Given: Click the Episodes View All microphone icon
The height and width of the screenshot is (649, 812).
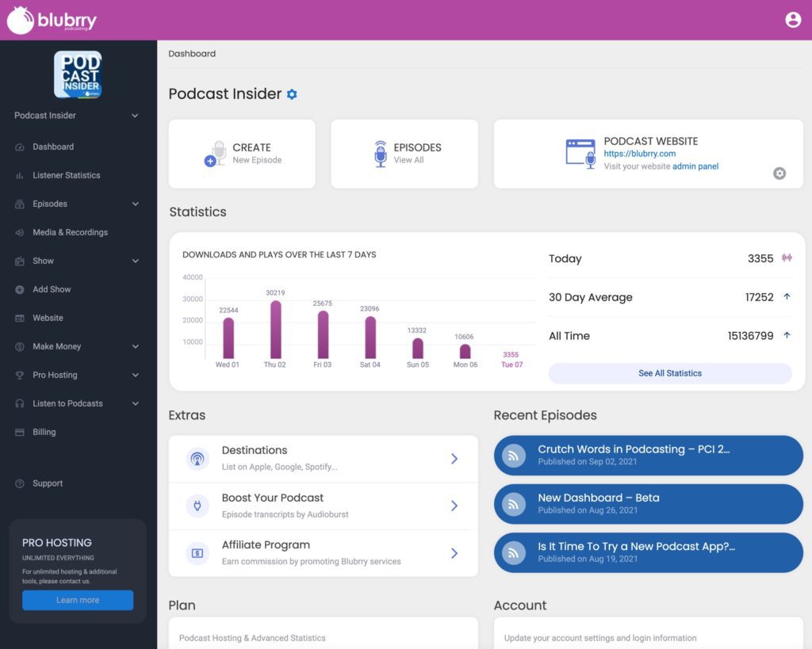Looking at the screenshot, I should coord(381,154).
